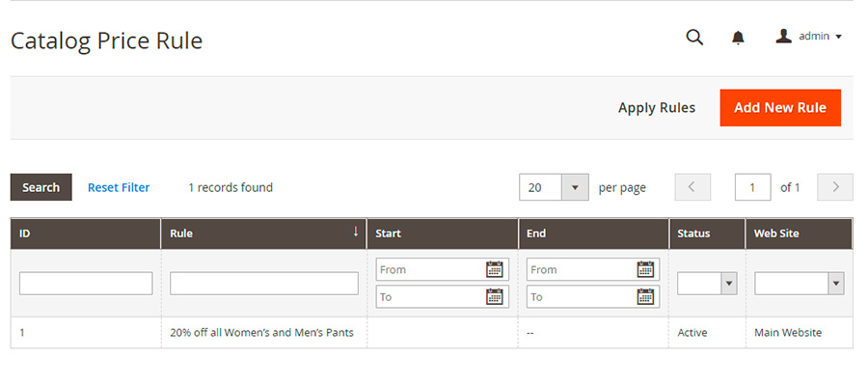Open calendar for Start To date

click(x=495, y=297)
